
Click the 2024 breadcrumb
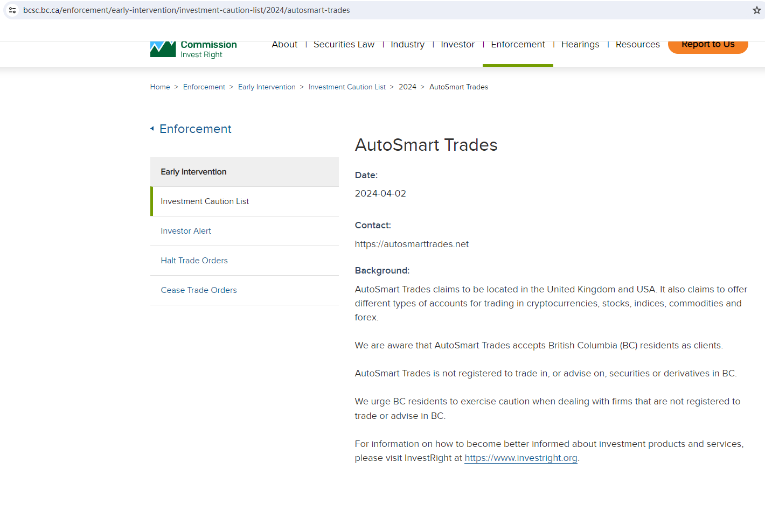tap(407, 87)
